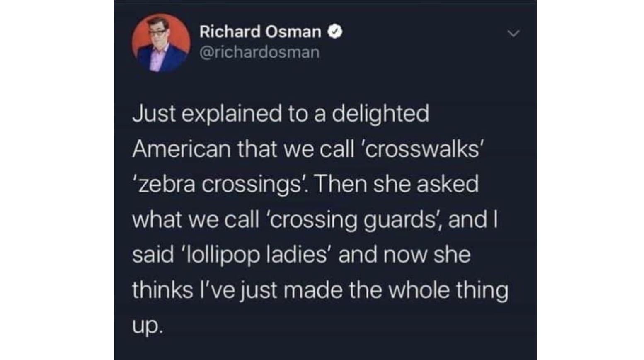Click the word 'delighted' in the tweet
644x360 pixels.
pos(380,114)
